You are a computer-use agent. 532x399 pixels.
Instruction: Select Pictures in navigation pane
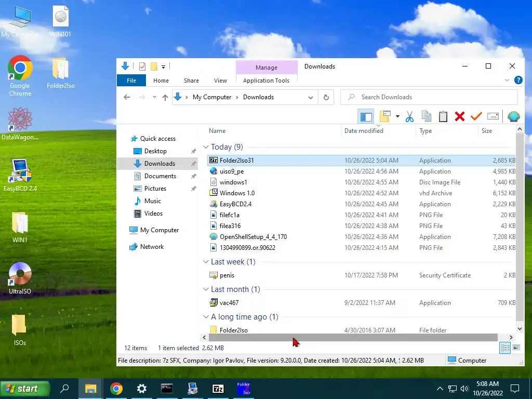point(155,188)
